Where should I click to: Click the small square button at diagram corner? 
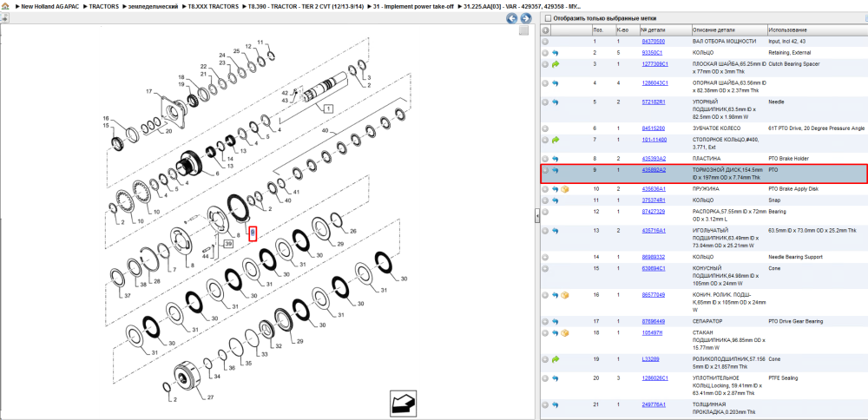pyautogui.click(x=523, y=31)
